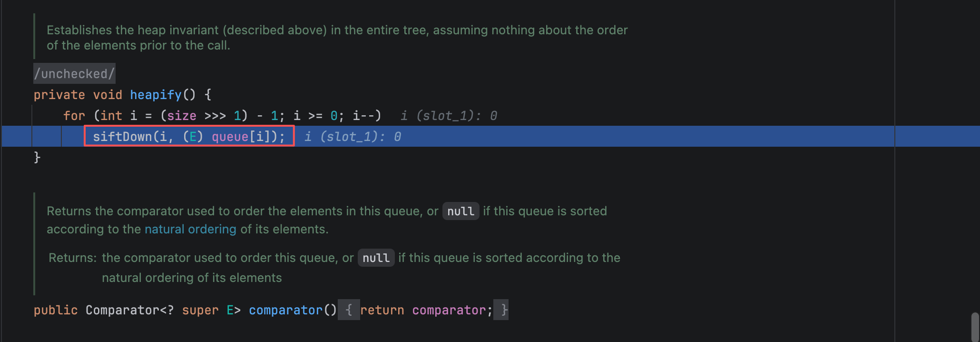Screen dimensions: 980x342
Task: Click the returned comparator field
Action: pos(449,310)
